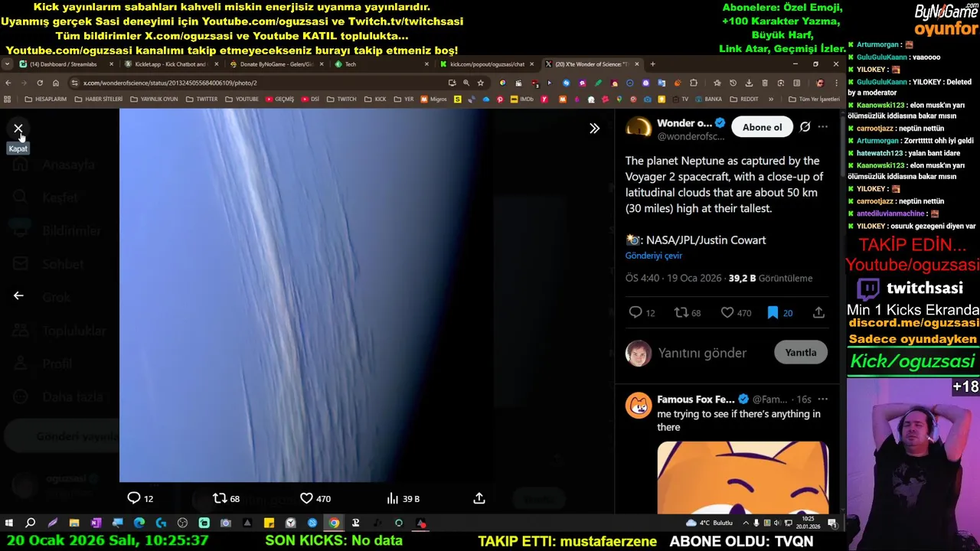Image resolution: width=980 pixels, height=551 pixels.
Task: Open a new browser tab with plus
Action: pyautogui.click(x=652, y=64)
